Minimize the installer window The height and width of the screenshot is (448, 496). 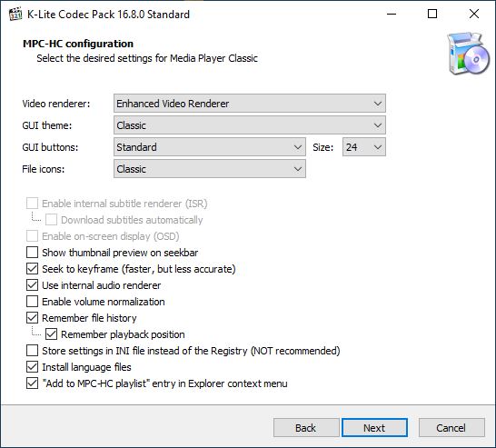point(392,14)
